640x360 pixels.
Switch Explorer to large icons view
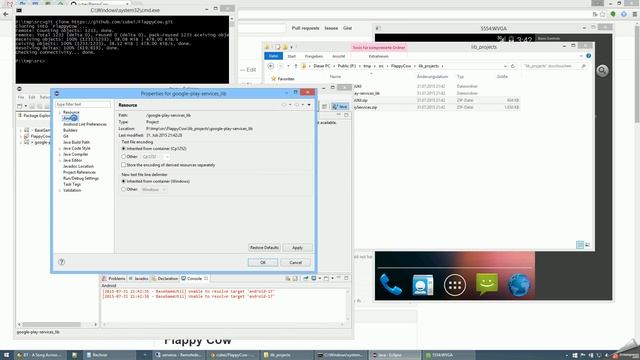pos(587,244)
